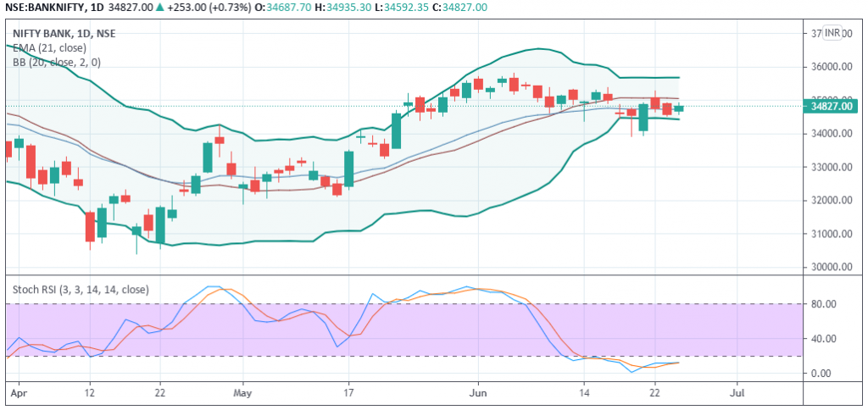
Task: Open the Stoch RSI indicator legend
Action: pyautogui.click(x=81, y=289)
